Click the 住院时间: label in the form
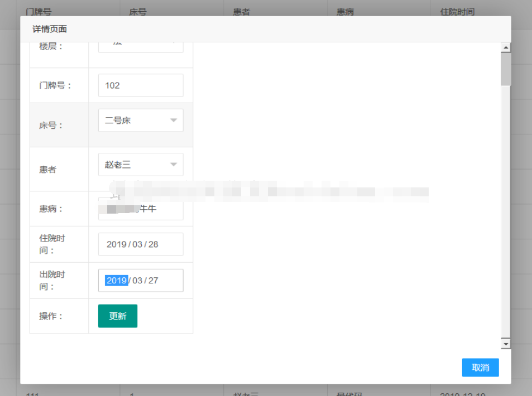The height and width of the screenshot is (396, 532). [x=51, y=244]
